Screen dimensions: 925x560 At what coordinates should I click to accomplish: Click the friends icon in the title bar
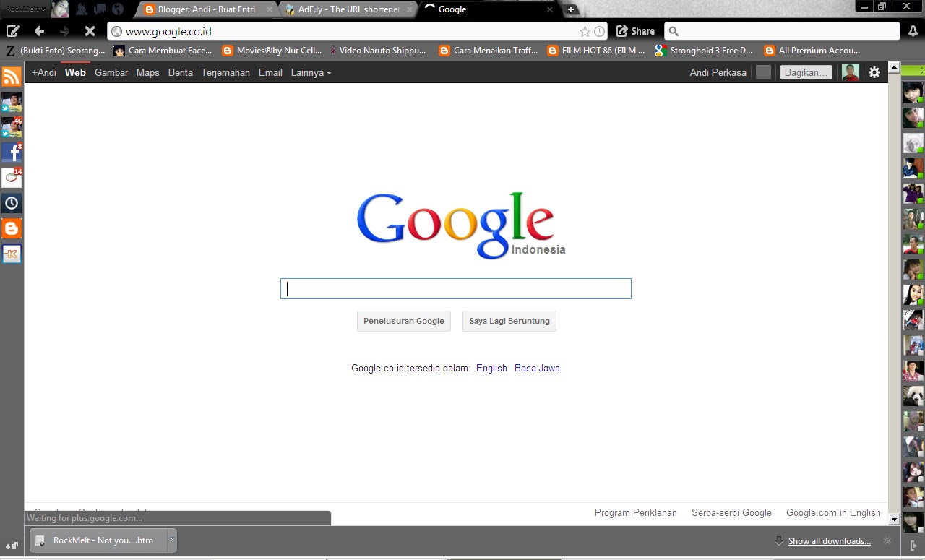[82, 9]
